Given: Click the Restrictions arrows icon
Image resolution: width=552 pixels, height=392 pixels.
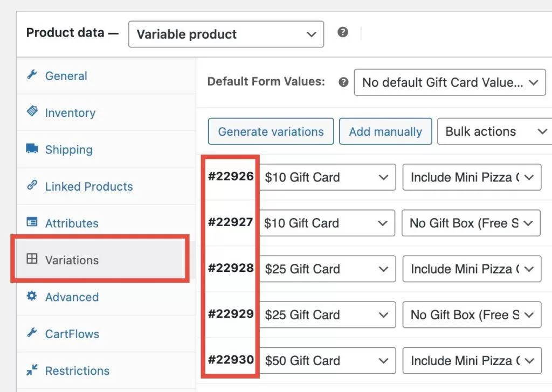Looking at the screenshot, I should (32, 370).
